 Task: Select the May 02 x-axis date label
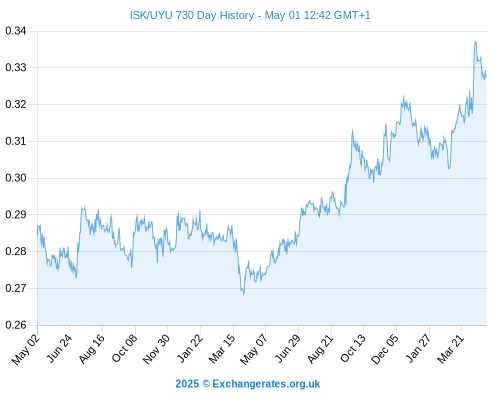pyautogui.click(x=26, y=349)
